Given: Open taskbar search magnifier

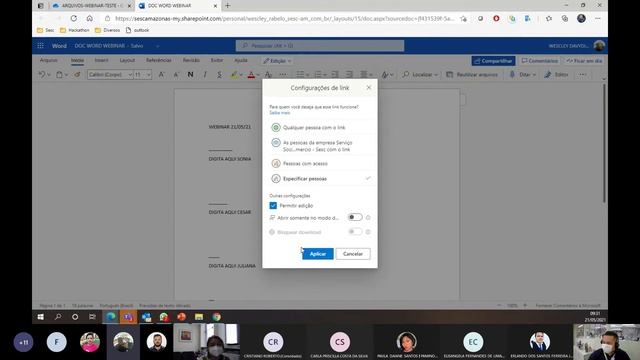Looking at the screenshot, I should click(58, 317).
